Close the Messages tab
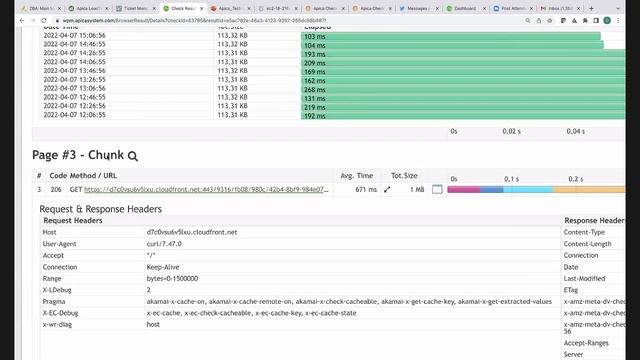This screenshot has height=360, width=640. [x=437, y=8]
